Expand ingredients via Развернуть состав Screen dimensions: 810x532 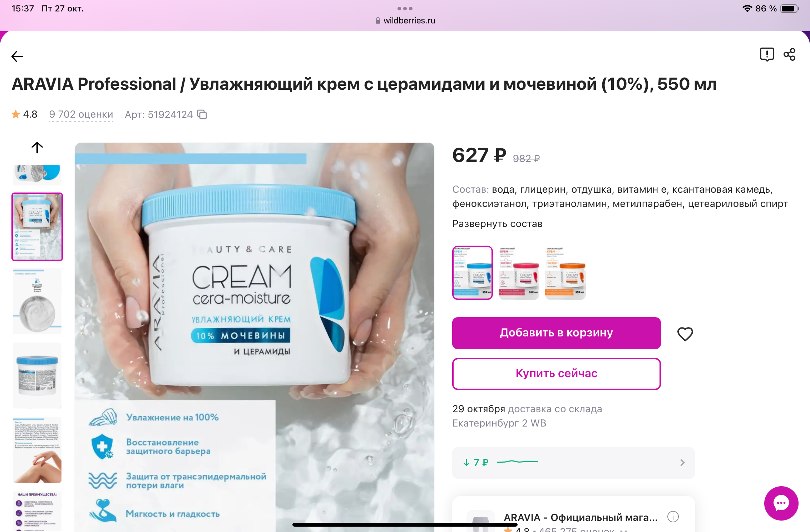pos(497,224)
